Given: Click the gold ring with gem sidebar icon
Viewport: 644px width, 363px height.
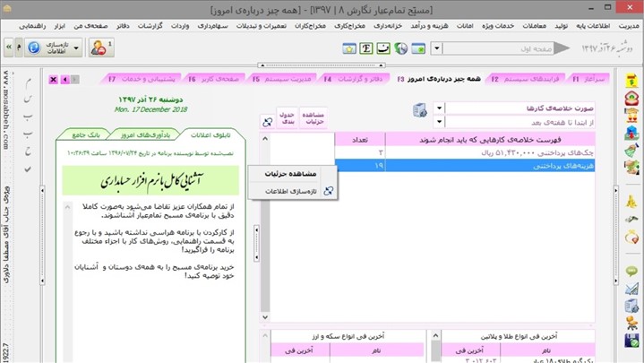Looking at the screenshot, I should pos(631,237).
